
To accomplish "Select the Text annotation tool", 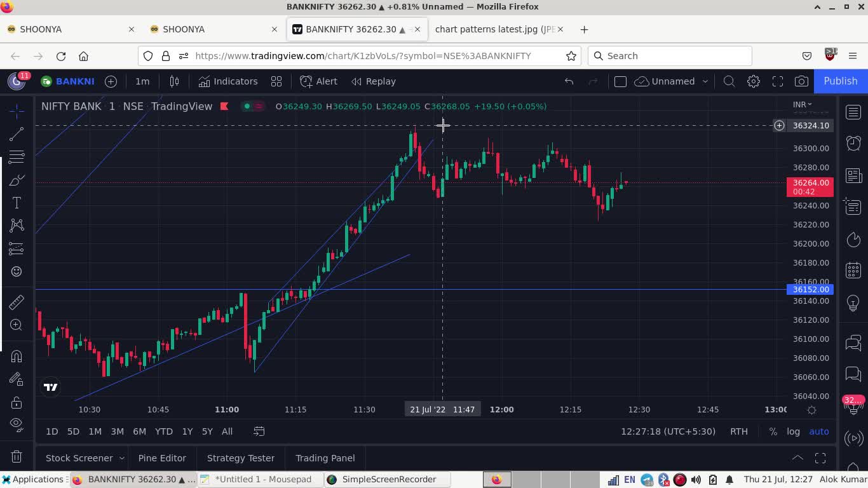I will 17,203.
